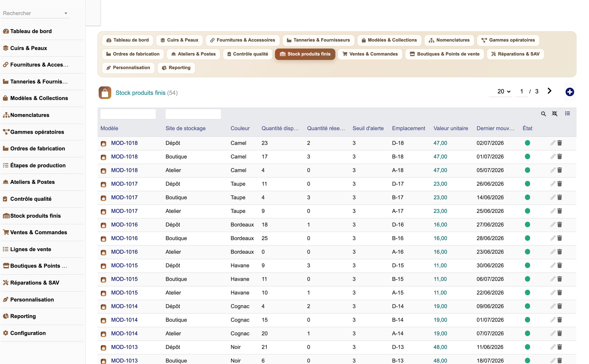Image resolution: width=589 pixels, height=364 pixels.
Task: Edit the MOD-1017 Atelier row
Action: tap(553, 211)
